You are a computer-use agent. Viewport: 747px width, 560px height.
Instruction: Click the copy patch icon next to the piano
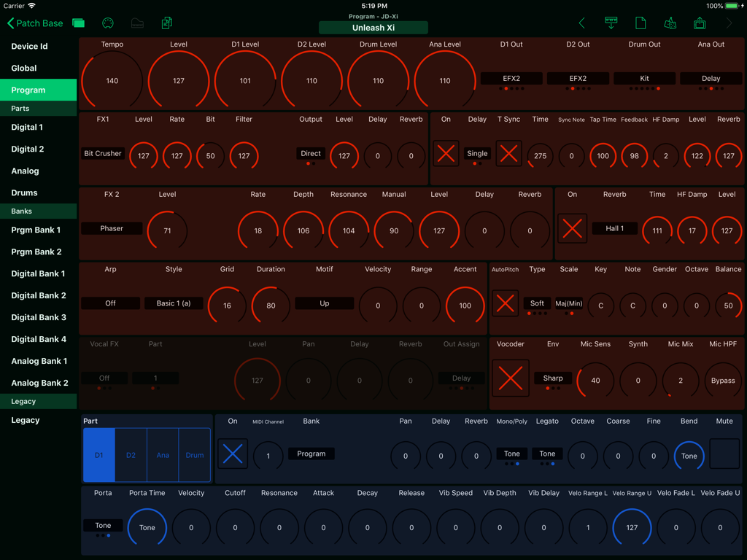click(166, 23)
